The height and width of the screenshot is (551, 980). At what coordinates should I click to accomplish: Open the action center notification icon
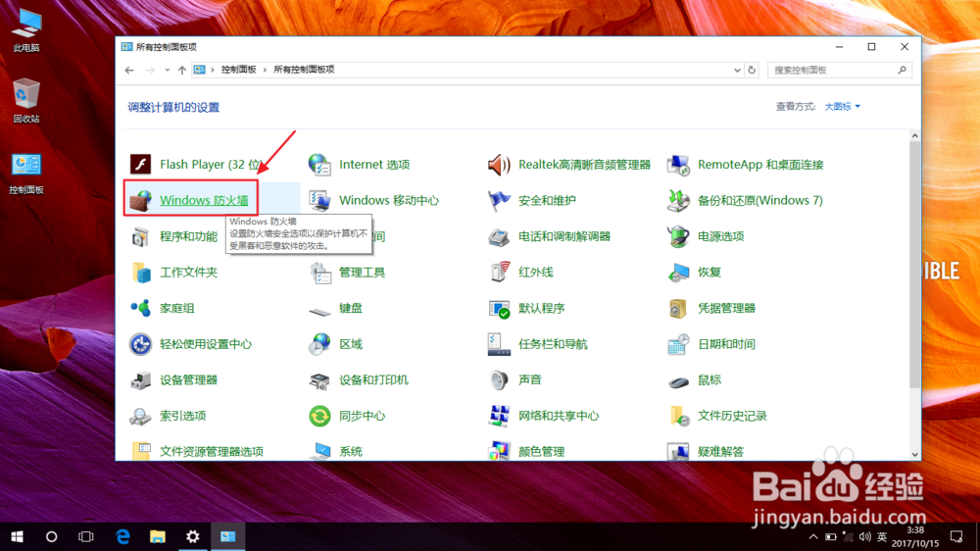pyautogui.click(x=956, y=536)
